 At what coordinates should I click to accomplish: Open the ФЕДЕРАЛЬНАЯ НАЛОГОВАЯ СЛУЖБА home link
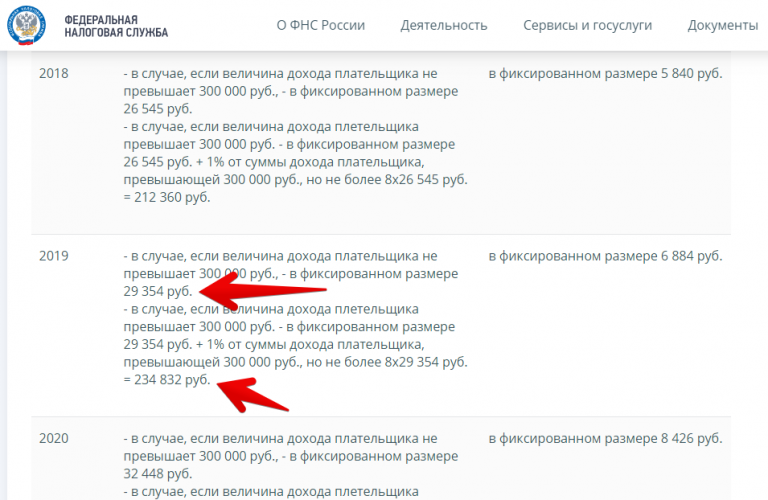[116, 26]
